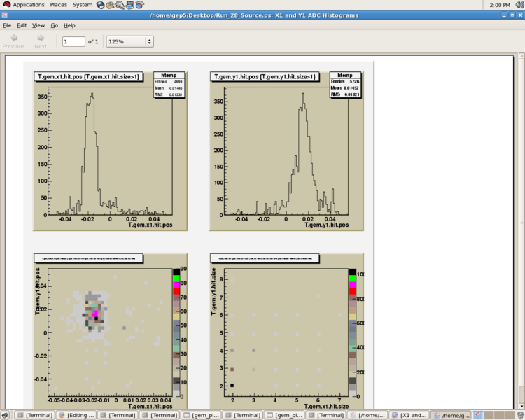The width and height of the screenshot is (525, 420).
Task: Click the black bin in the hit.size scatter plot
Action: 232,386
